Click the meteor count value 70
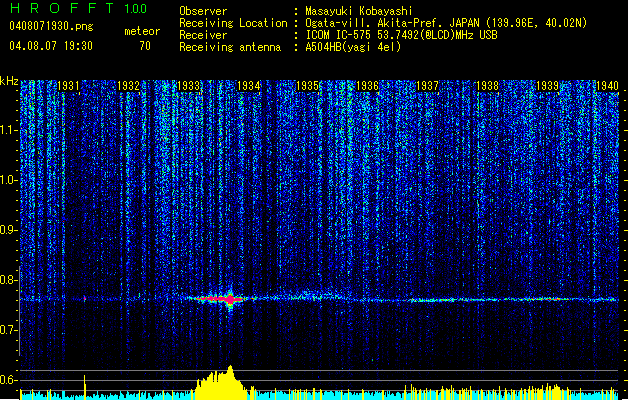The width and height of the screenshot is (629, 400). point(145,46)
